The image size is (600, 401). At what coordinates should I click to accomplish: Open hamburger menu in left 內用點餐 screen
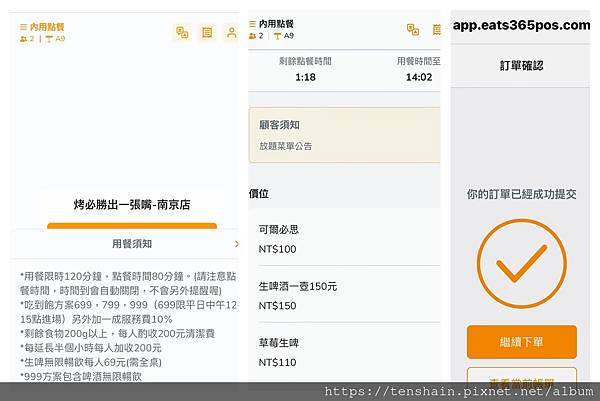(23, 27)
